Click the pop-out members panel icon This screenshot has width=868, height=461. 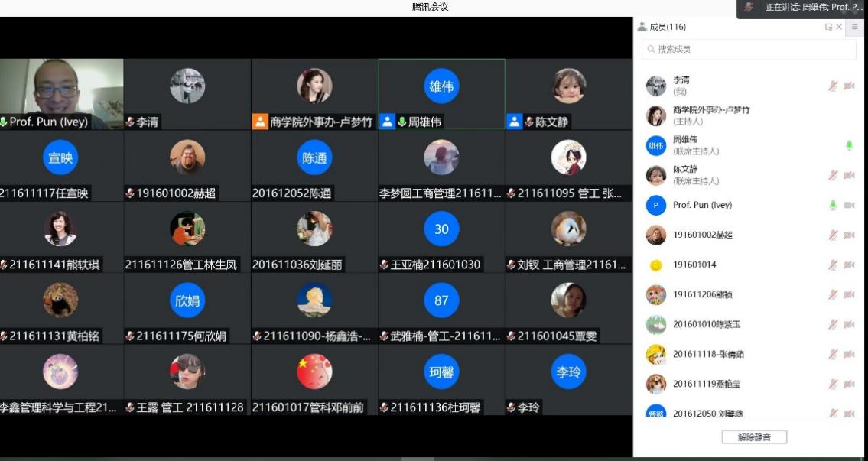pyautogui.click(x=828, y=27)
